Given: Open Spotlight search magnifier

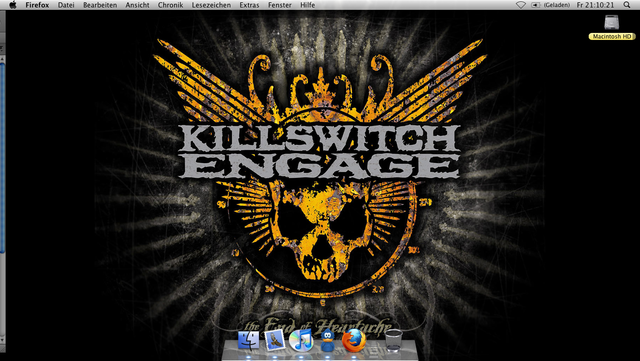Looking at the screenshot, I should point(627,5).
